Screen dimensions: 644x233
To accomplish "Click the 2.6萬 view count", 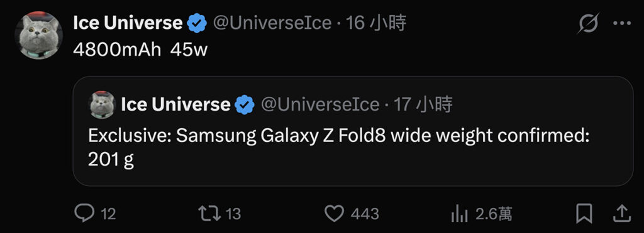I will (x=494, y=214).
